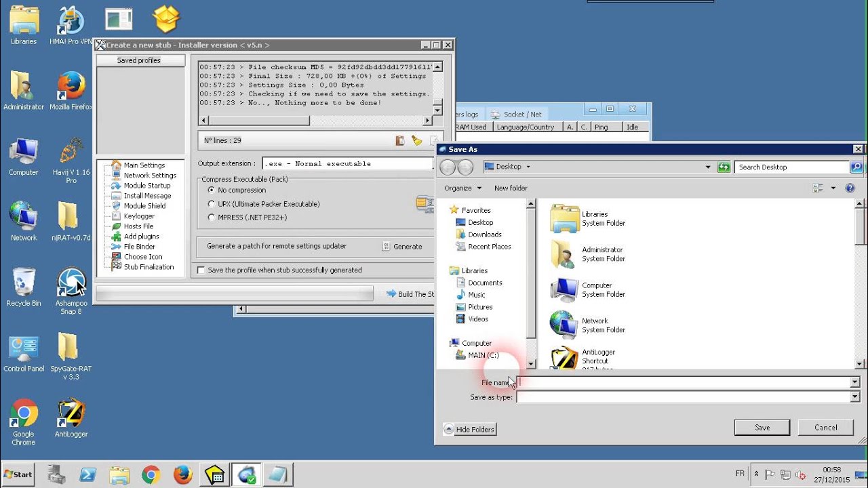This screenshot has height=488, width=868.
Task: Expand the Desktop breadcrumb arrow in address bar
Action: 528,167
